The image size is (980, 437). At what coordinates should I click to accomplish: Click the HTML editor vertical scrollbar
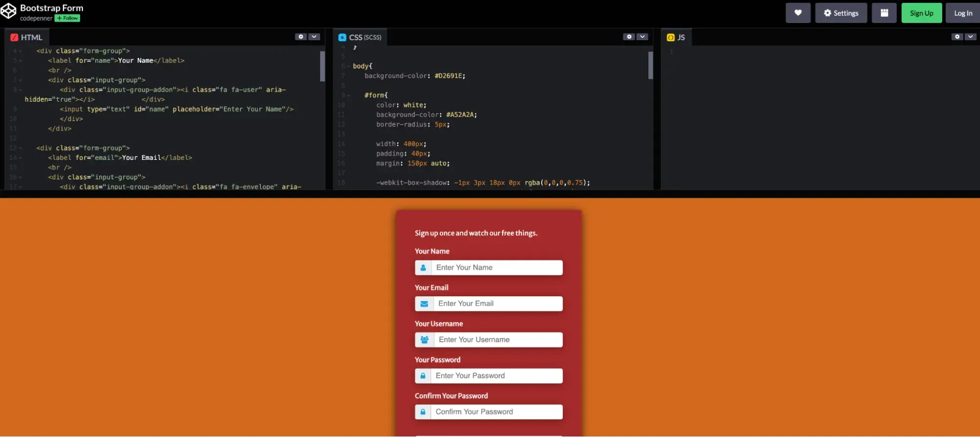(x=322, y=66)
